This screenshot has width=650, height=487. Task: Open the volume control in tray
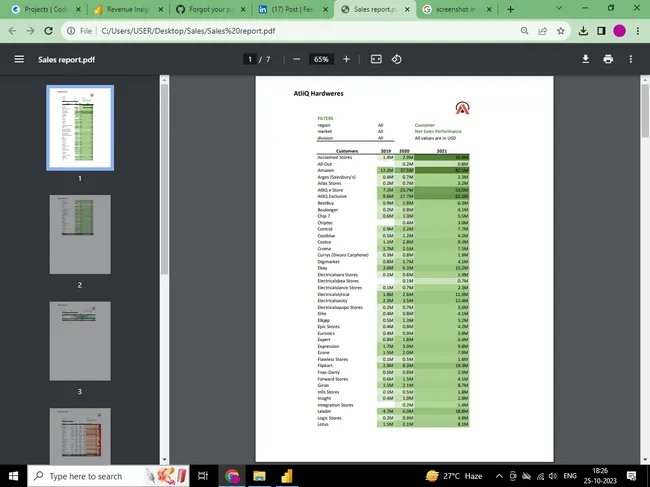point(553,476)
